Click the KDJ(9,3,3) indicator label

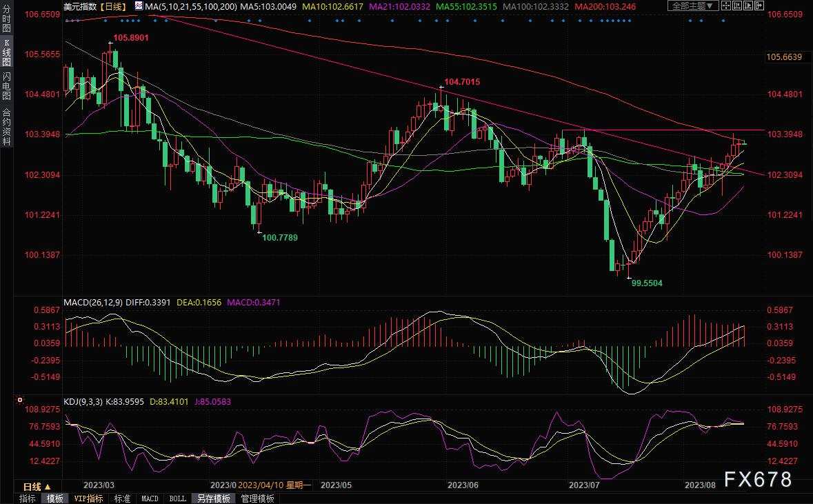pyautogui.click(x=83, y=402)
